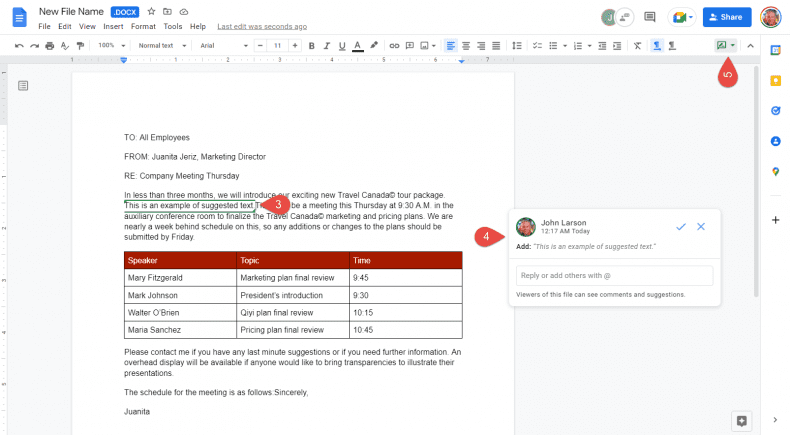Click the Undo arrow in toolbar

click(x=19, y=46)
